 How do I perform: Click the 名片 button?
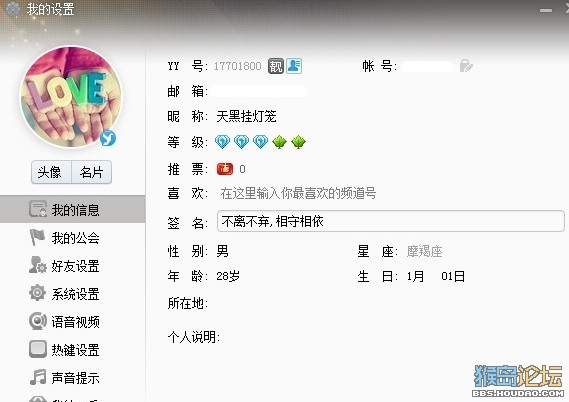tap(91, 172)
